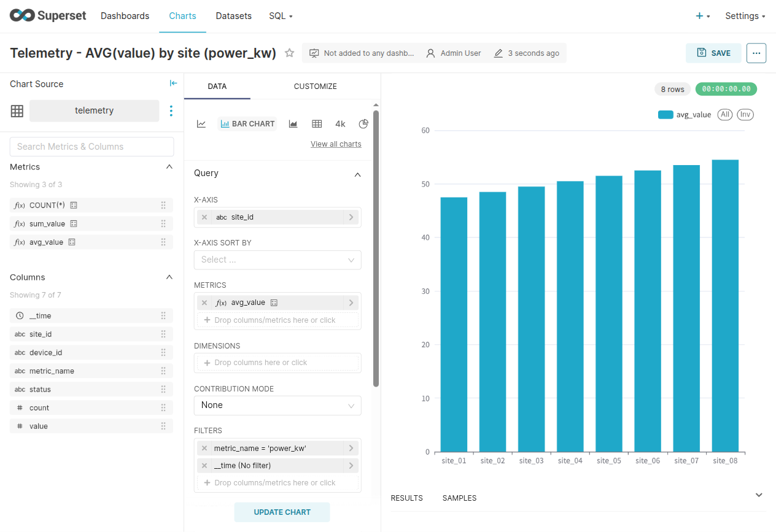Select All legend series
This screenshot has width=776, height=532.
725,115
